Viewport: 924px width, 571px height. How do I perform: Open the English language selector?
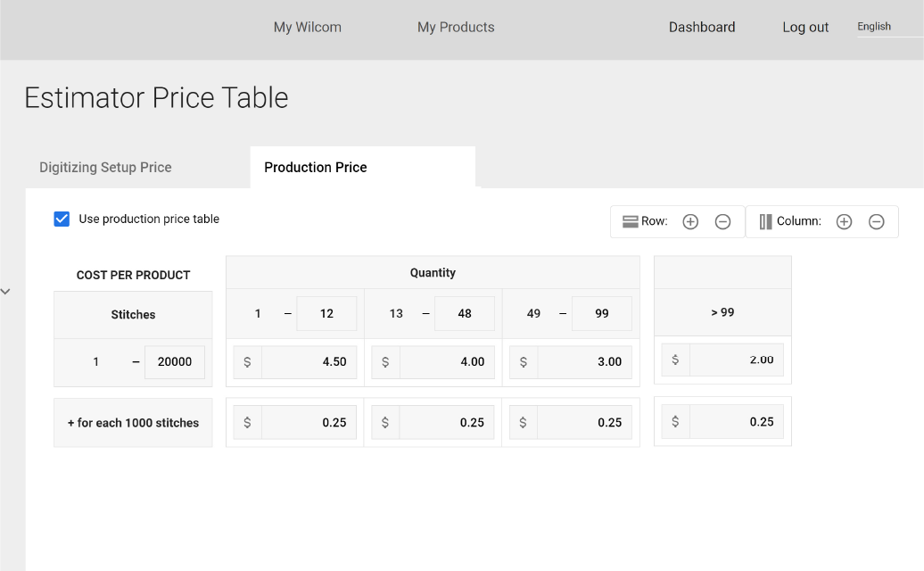coord(874,26)
